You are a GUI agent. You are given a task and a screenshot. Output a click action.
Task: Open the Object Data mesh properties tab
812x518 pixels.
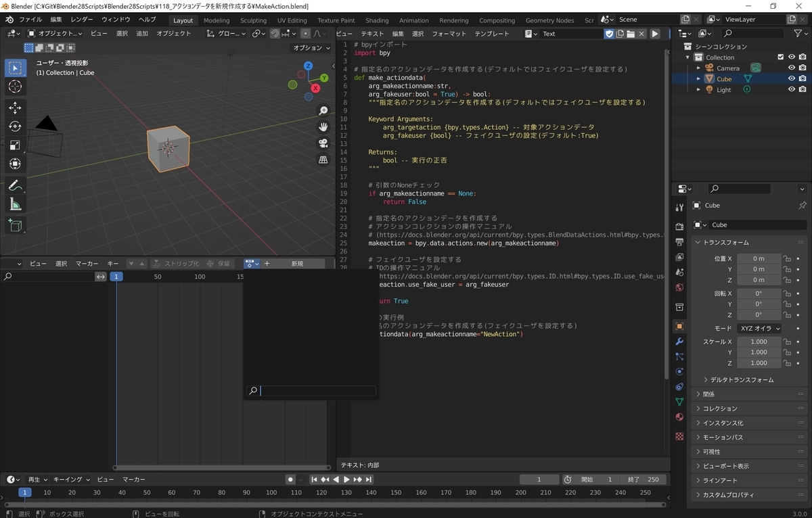click(679, 402)
